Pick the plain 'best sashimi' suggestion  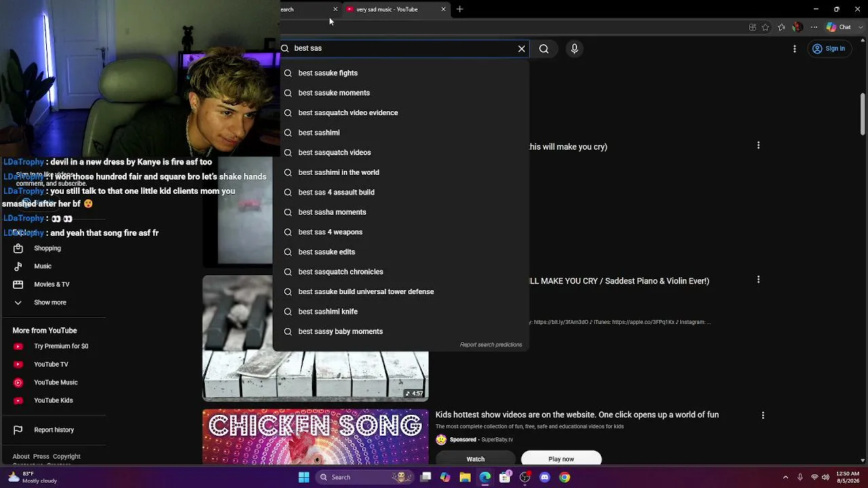point(401,133)
